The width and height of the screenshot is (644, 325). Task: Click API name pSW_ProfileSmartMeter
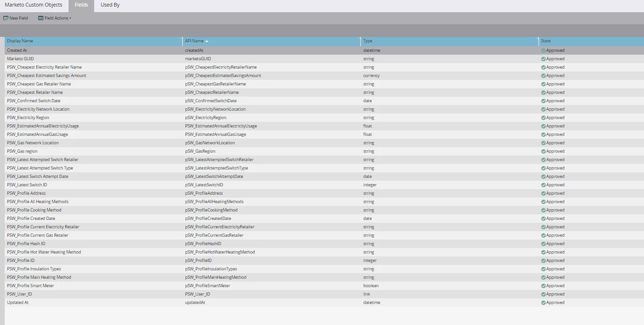coord(208,286)
